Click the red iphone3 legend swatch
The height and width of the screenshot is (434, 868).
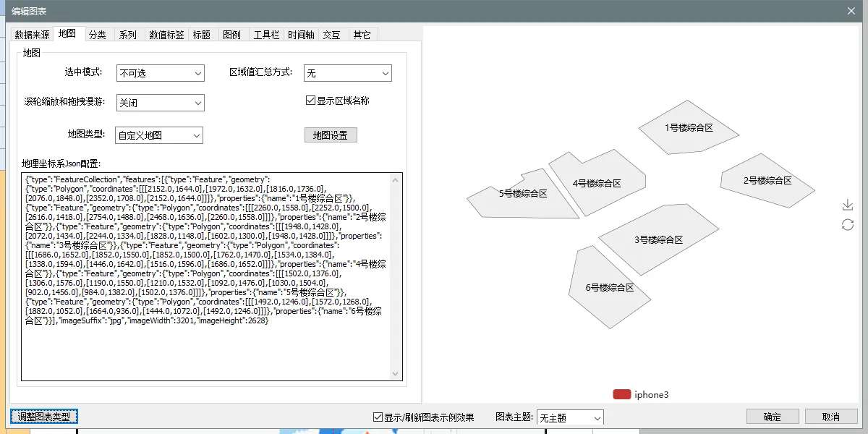621,395
